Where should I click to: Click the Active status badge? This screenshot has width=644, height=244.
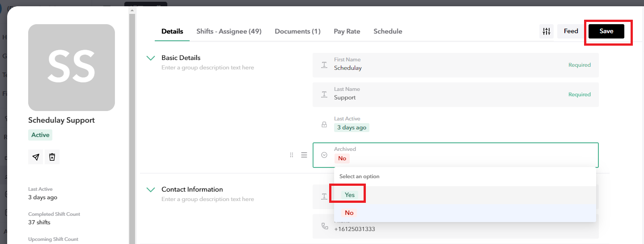40,135
